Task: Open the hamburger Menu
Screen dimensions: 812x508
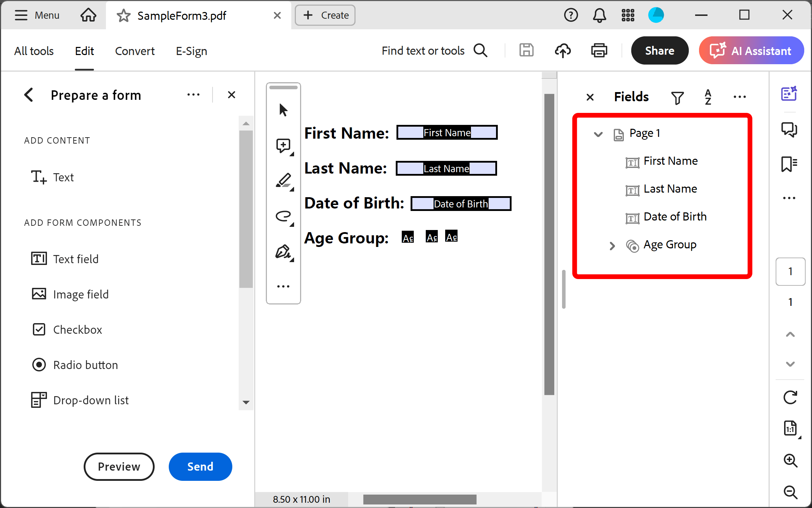Action: tap(36, 15)
